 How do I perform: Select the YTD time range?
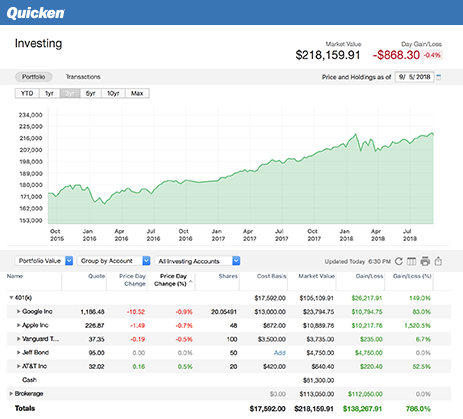pos(27,93)
